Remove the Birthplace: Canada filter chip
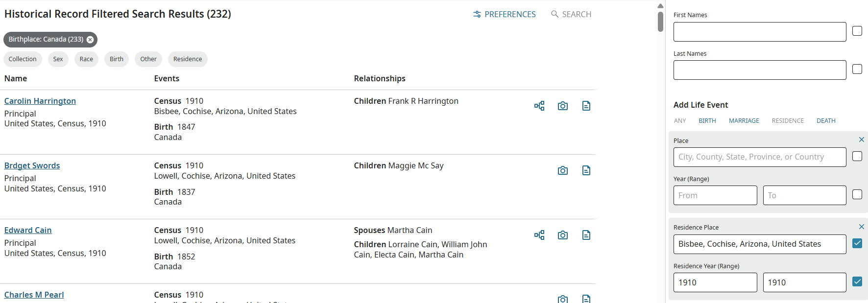 coord(90,40)
